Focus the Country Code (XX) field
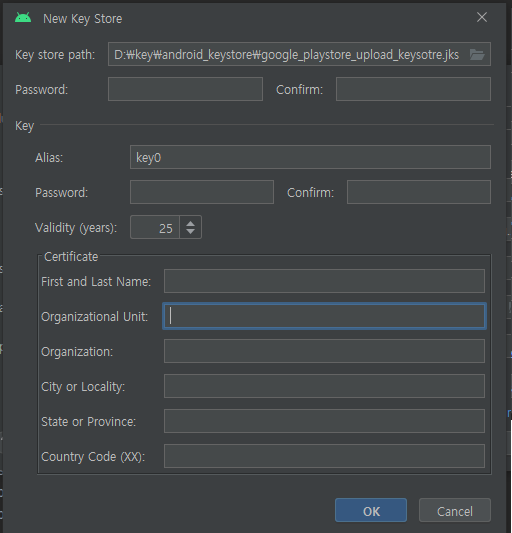The width and height of the screenshot is (512, 533). click(x=324, y=456)
